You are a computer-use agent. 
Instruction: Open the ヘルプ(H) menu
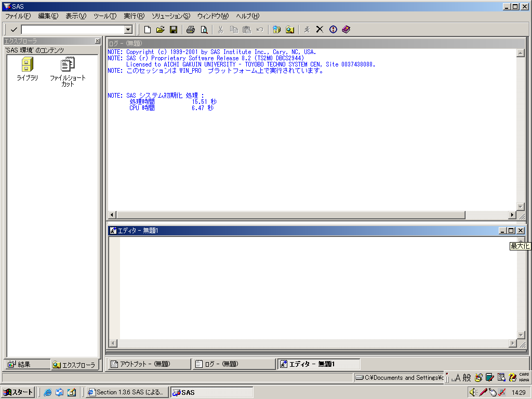pos(248,16)
